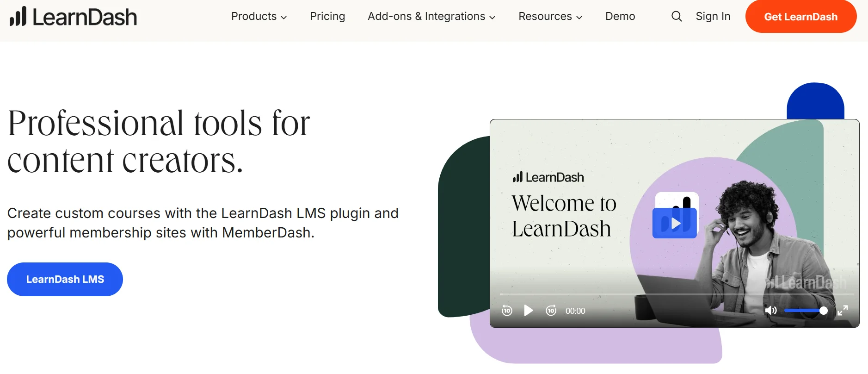Expand Add-ons & Integrations menu
This screenshot has width=868, height=374.
tap(431, 17)
